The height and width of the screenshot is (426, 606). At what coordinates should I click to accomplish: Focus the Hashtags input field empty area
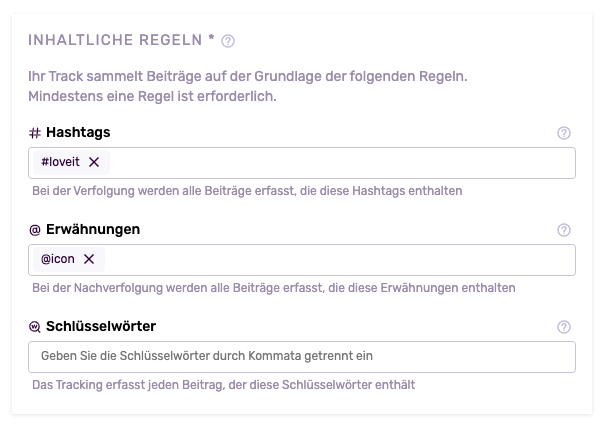pyautogui.click(x=342, y=163)
